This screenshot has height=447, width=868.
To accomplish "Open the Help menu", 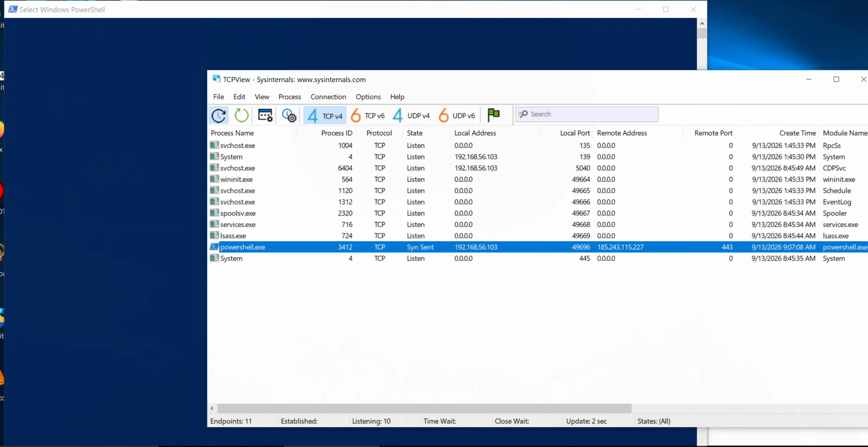I will tap(397, 97).
